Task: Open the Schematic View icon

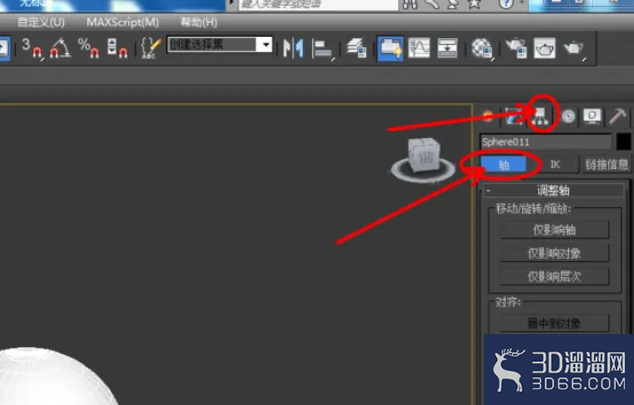Action: pos(447,49)
